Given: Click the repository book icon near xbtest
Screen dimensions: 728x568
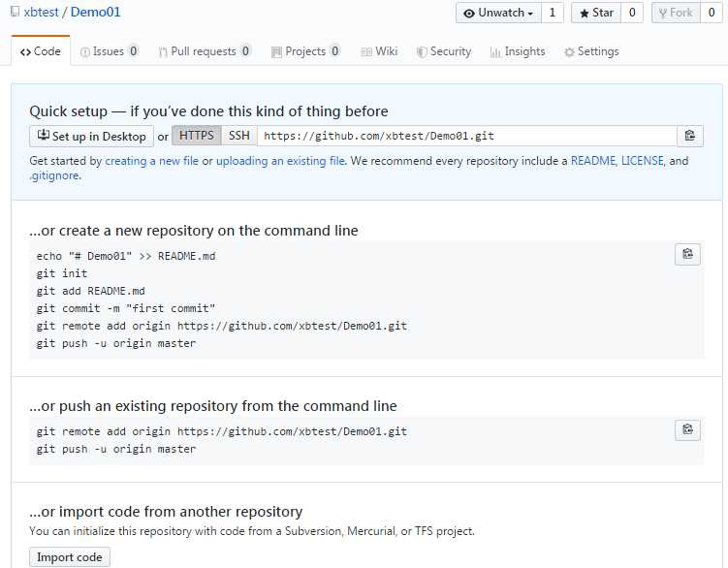Looking at the screenshot, I should (16, 12).
